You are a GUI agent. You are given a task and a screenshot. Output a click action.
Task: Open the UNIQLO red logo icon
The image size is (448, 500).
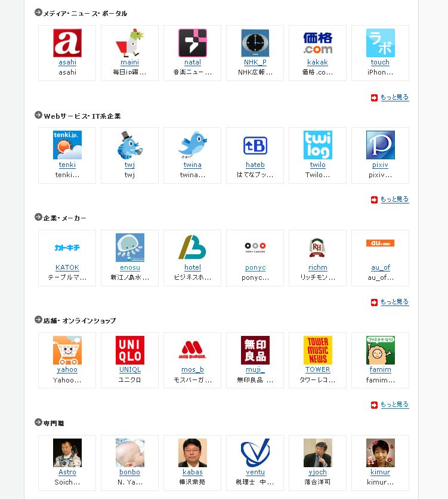[x=130, y=350]
